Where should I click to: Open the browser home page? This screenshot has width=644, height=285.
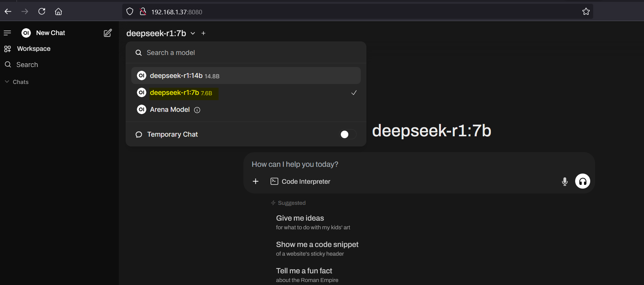click(x=58, y=12)
